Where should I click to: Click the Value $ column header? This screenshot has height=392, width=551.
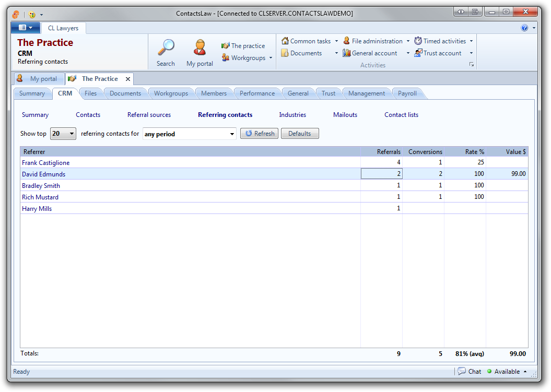[507, 152]
